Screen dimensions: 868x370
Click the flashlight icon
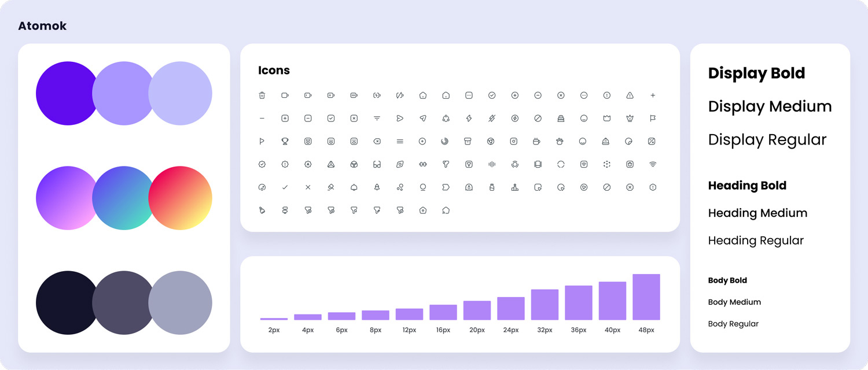tap(262, 210)
